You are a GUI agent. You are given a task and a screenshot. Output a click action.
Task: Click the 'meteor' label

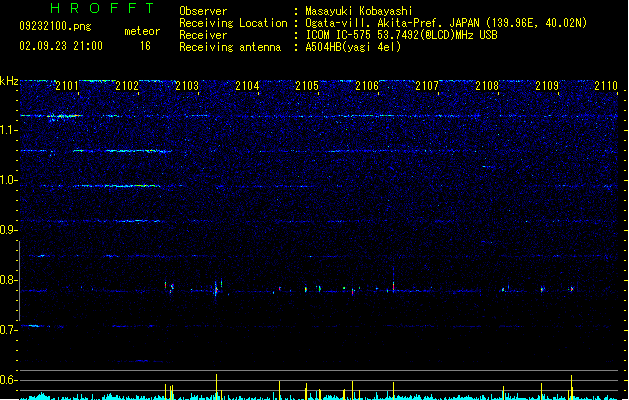click(142, 31)
